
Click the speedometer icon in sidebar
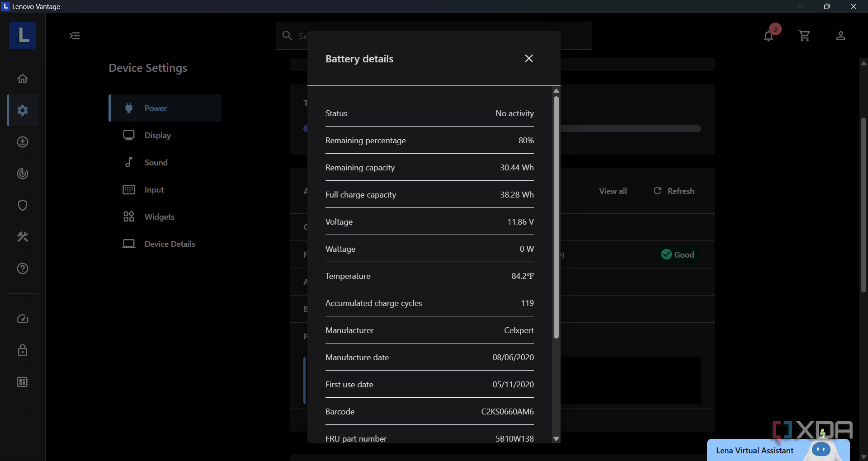23,319
